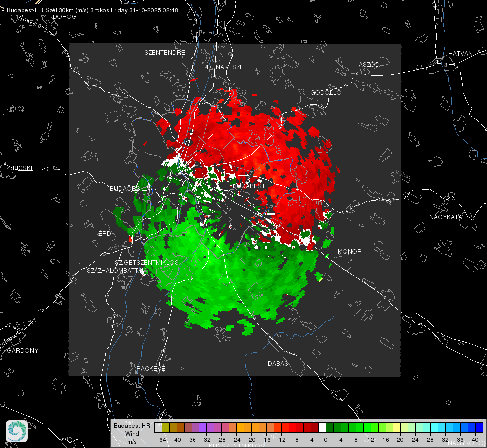This screenshot has height=448, width=487.
Task: Click the swirl logo icon
Action: 17,431
